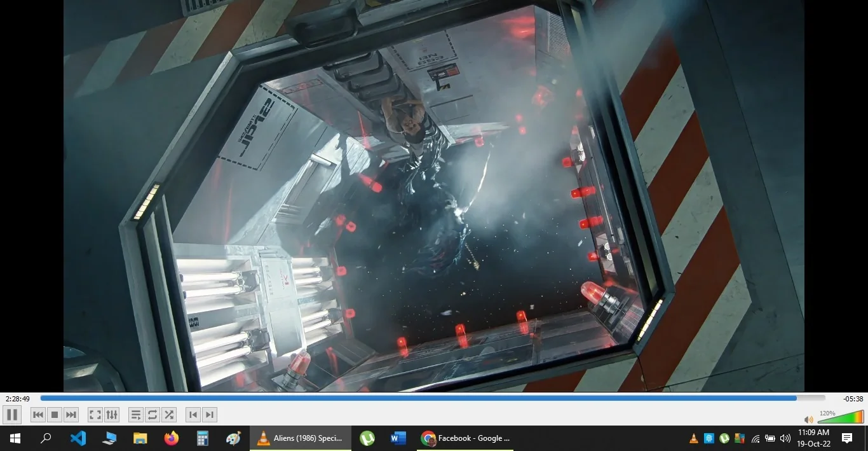Set VLC volume on the volume slider
This screenshot has width=868, height=451.
[x=841, y=417]
